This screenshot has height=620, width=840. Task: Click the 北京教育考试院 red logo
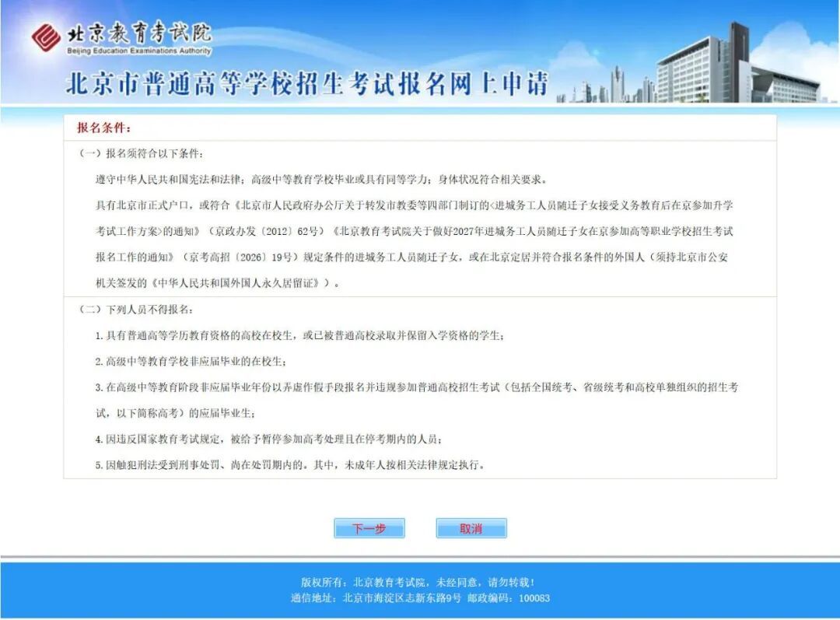tap(46, 37)
